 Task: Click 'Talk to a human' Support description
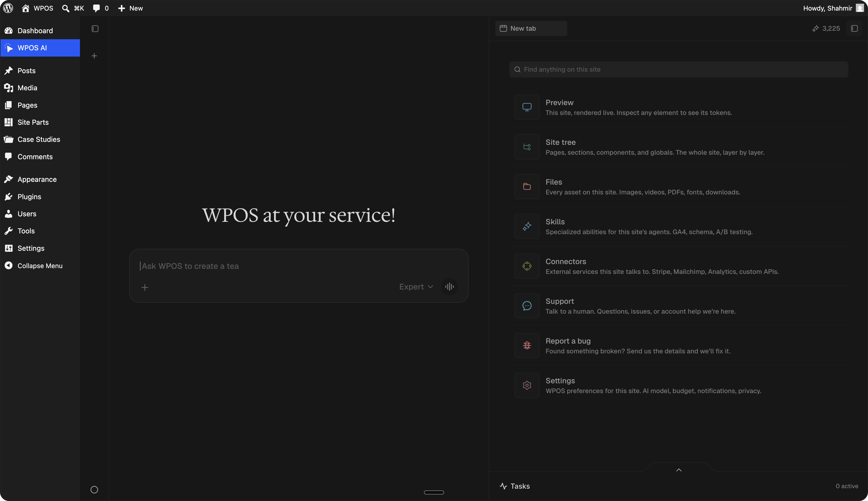640,311
